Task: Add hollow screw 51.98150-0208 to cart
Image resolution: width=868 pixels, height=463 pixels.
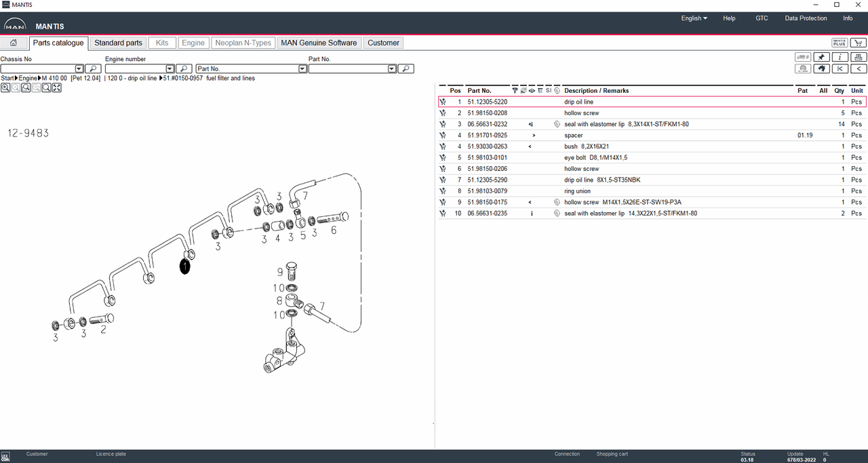Action: pos(443,113)
